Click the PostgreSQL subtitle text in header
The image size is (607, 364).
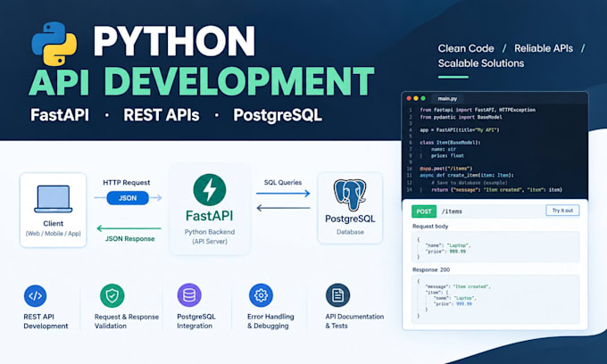click(278, 115)
